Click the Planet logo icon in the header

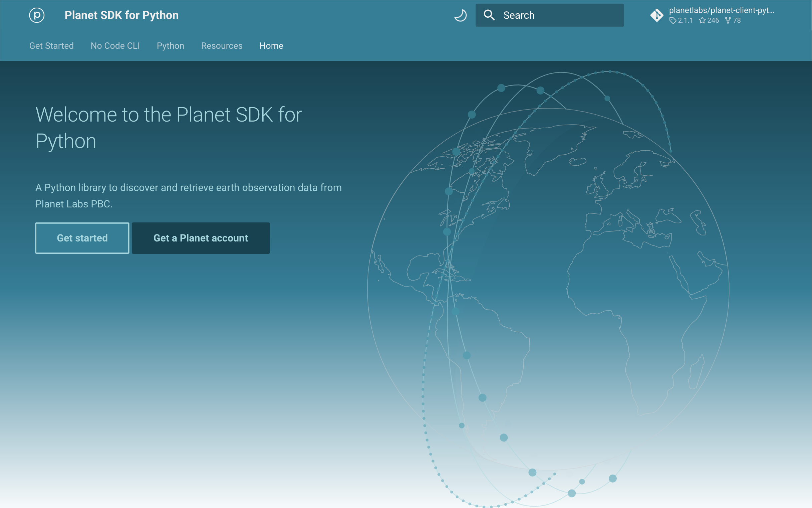tap(37, 15)
